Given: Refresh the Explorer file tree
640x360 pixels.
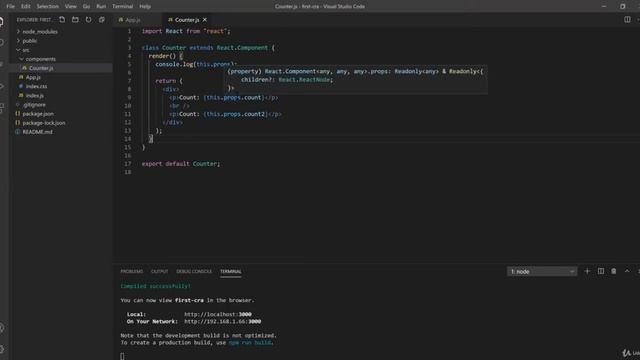Looking at the screenshot, I should pyautogui.click(x=89, y=20).
